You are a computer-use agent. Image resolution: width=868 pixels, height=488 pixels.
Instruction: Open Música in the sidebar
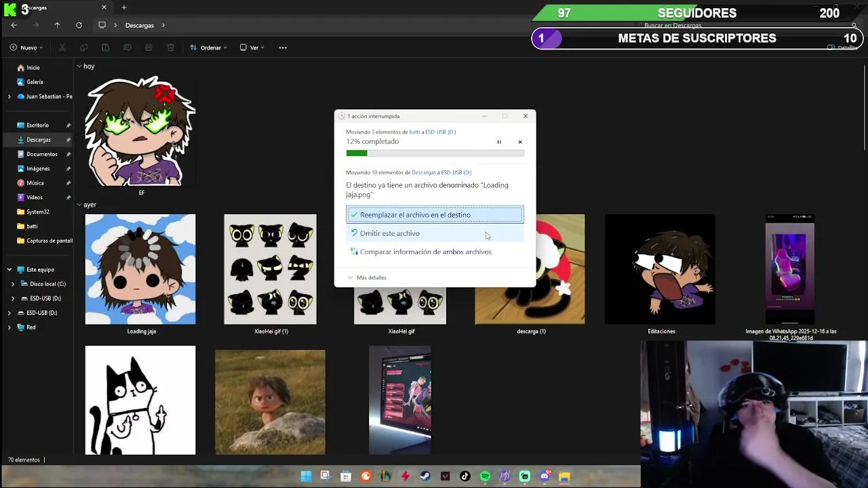(x=35, y=183)
